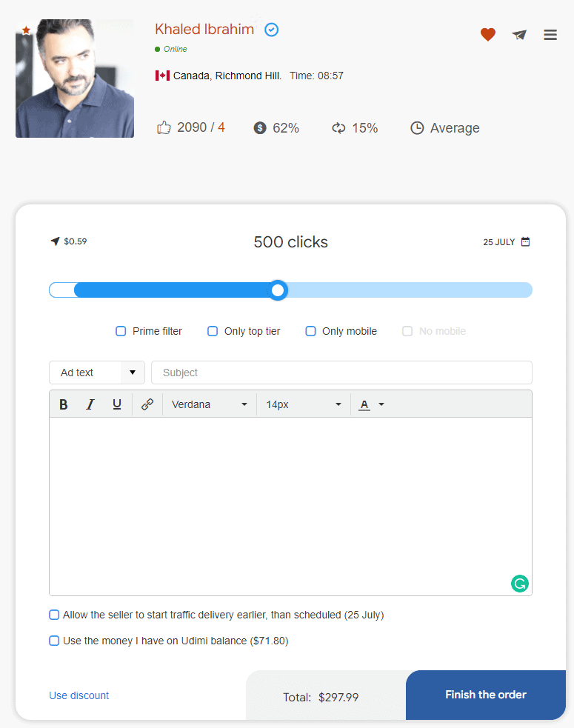Apply italic formatting in editor
The image size is (574, 728).
90,404
